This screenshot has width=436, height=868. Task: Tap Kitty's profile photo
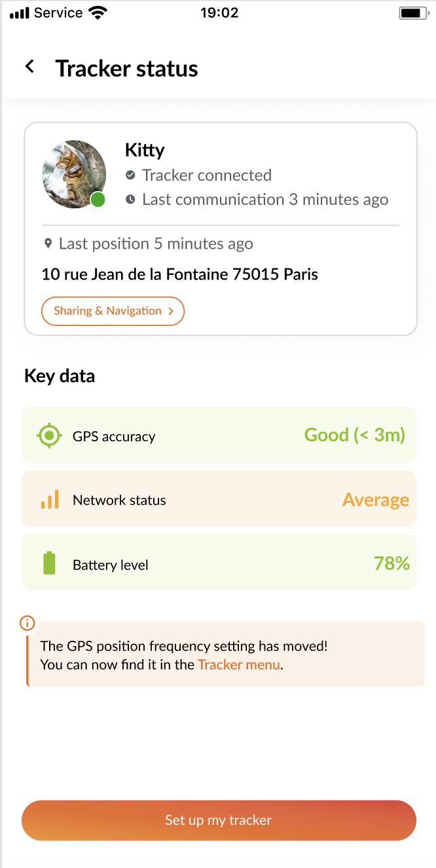(73, 173)
